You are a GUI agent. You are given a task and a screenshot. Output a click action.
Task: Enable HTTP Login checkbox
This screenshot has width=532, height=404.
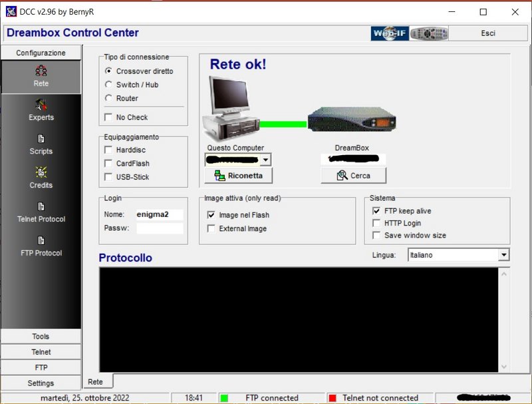[x=376, y=223]
